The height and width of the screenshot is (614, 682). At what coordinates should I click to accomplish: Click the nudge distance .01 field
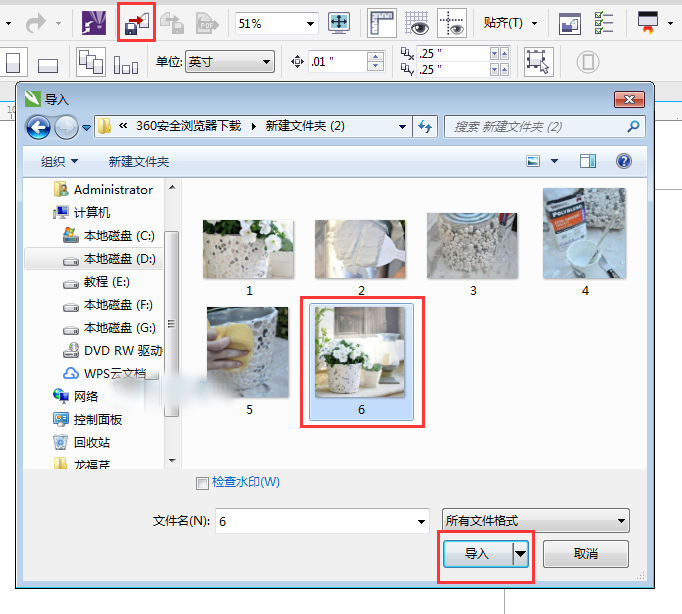click(338, 61)
